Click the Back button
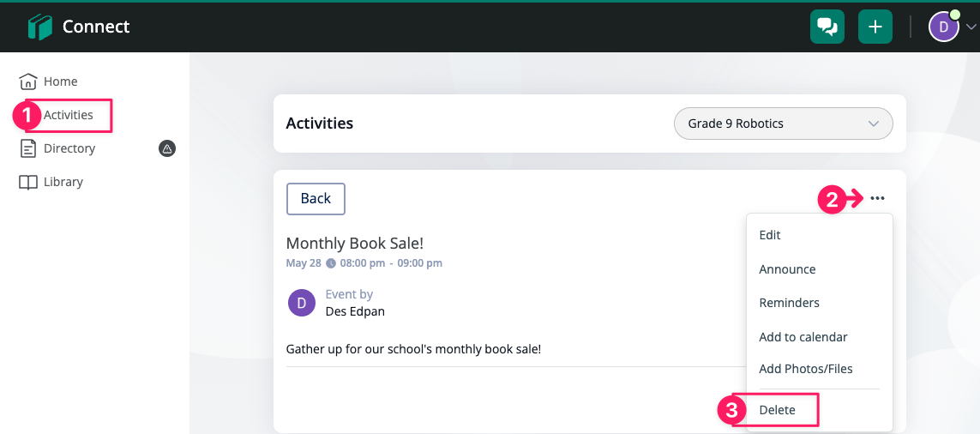 (x=316, y=198)
